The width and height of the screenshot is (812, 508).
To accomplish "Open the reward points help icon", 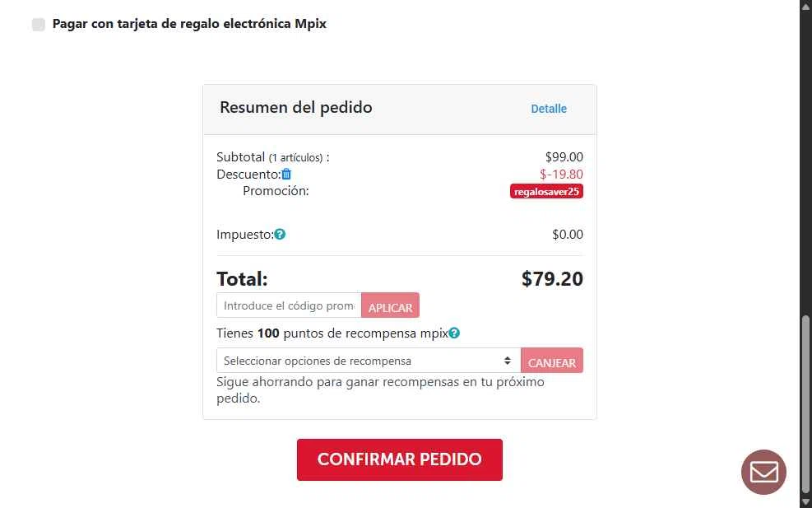I will pos(454,333).
